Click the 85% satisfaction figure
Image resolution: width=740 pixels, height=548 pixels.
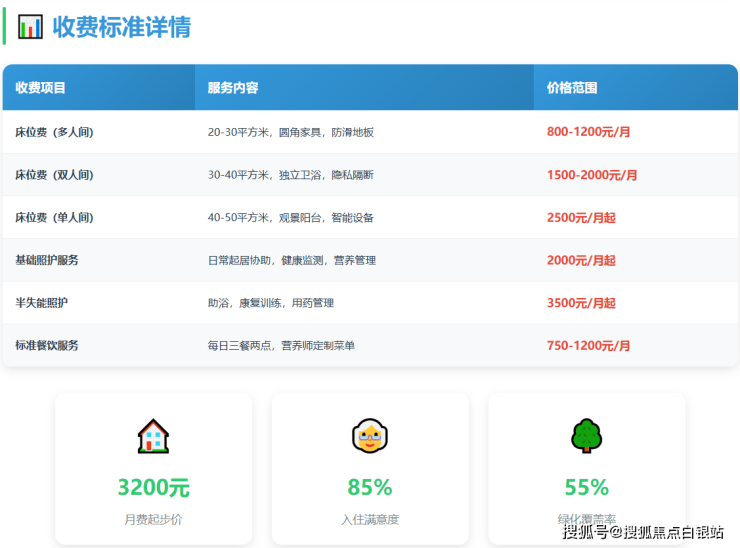pos(369,488)
